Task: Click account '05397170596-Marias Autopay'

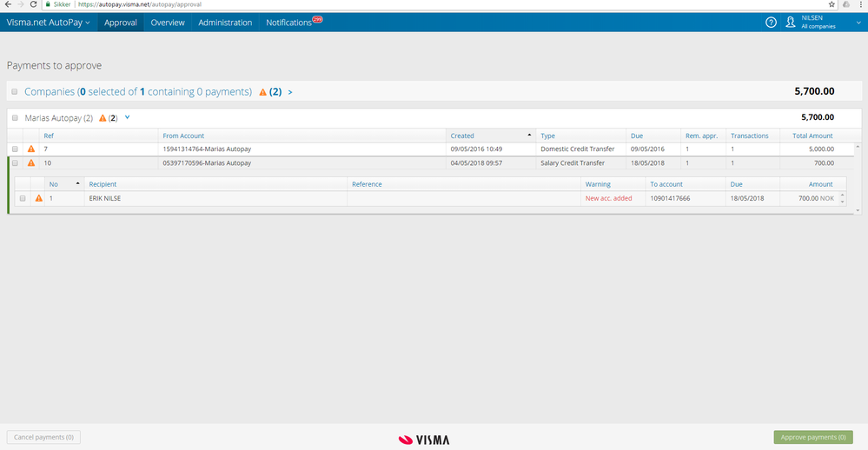Action: 207,162
